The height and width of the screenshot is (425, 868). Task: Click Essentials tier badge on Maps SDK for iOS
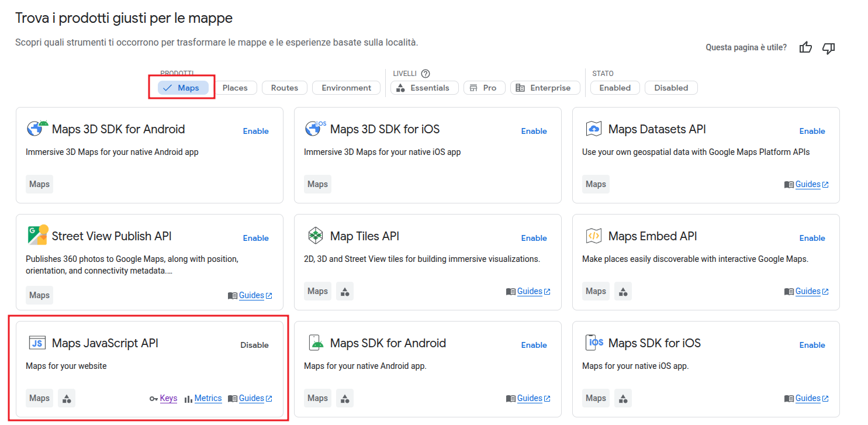[623, 398]
